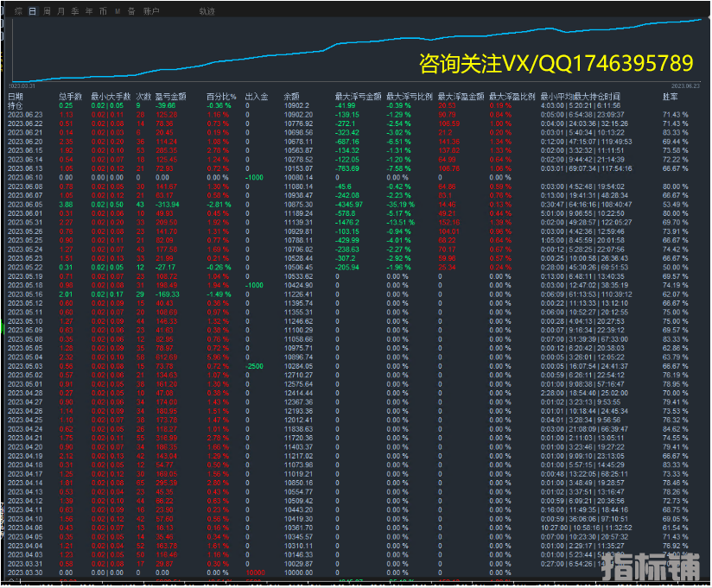Open the 币 currency tab
Image resolution: width=712 pixels, height=588 pixels.
[x=104, y=11]
